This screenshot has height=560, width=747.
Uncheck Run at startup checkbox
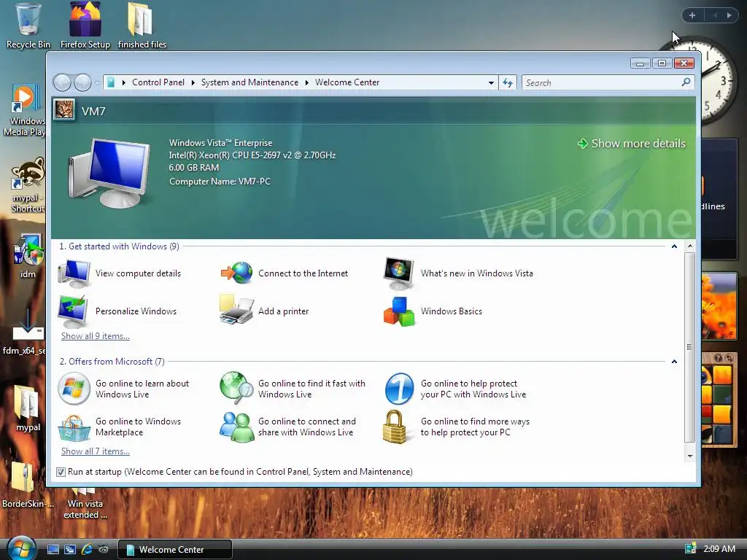click(61, 472)
